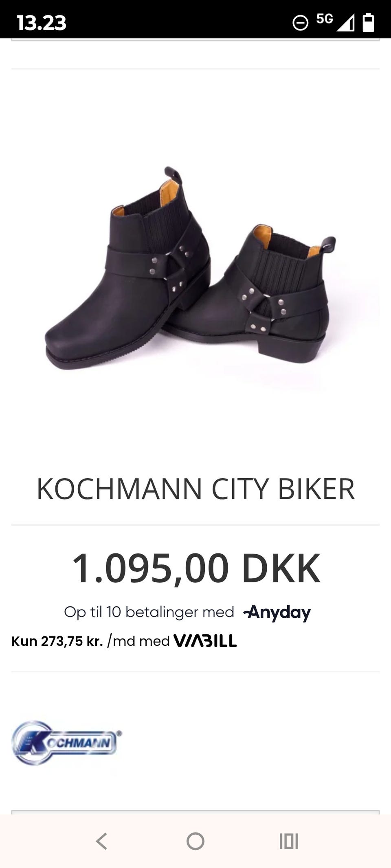Tap the 13.23 clock in status bar
The width and height of the screenshot is (391, 868).
42,23
